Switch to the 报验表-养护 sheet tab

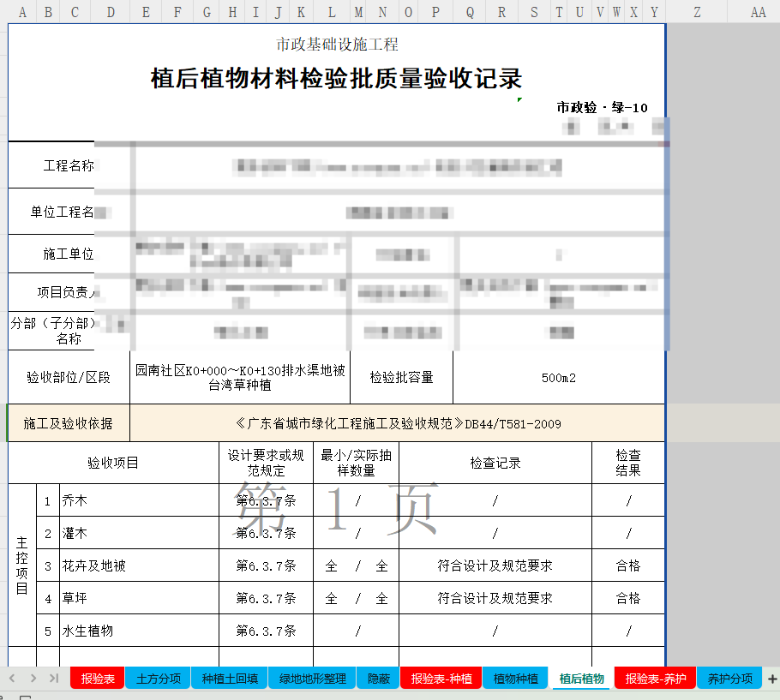point(655,679)
